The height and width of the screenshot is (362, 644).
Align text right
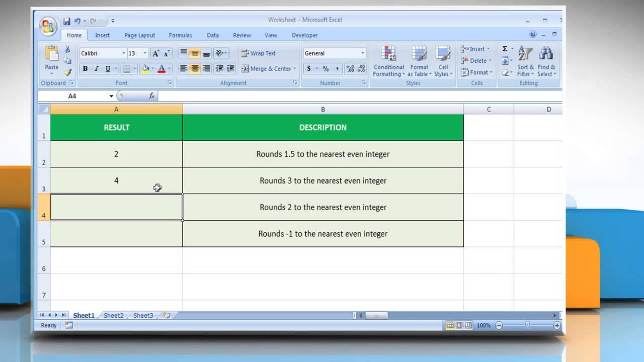(x=206, y=69)
